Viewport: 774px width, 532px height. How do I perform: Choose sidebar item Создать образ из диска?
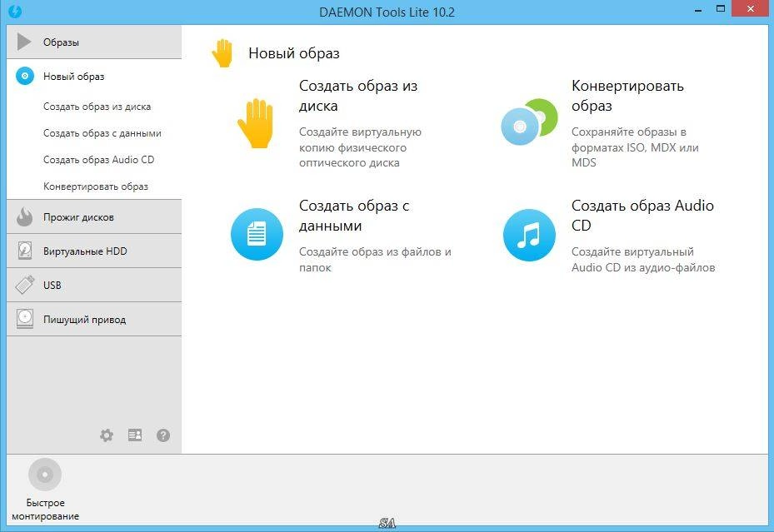coord(97,107)
